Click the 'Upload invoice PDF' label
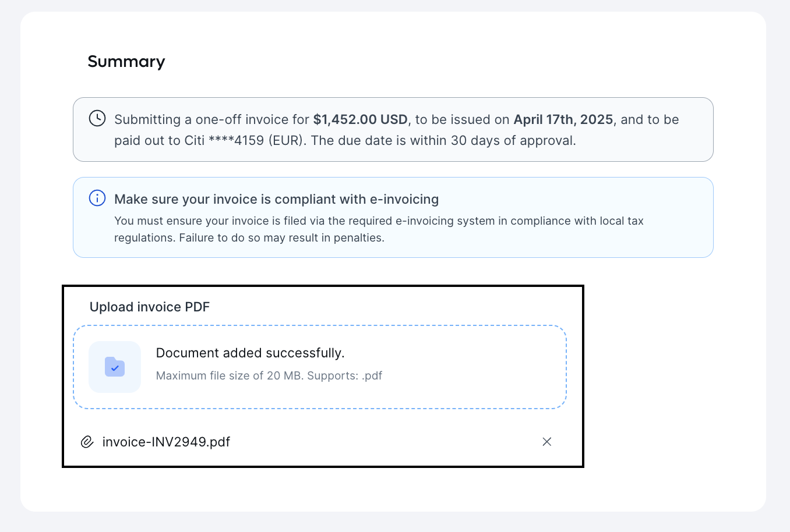 150,307
